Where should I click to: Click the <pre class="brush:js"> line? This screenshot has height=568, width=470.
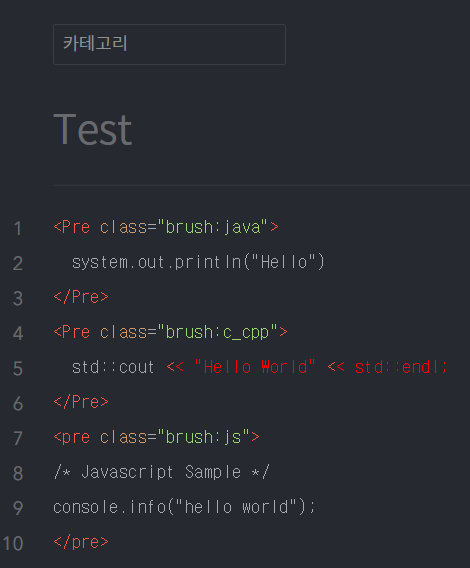pos(157,437)
